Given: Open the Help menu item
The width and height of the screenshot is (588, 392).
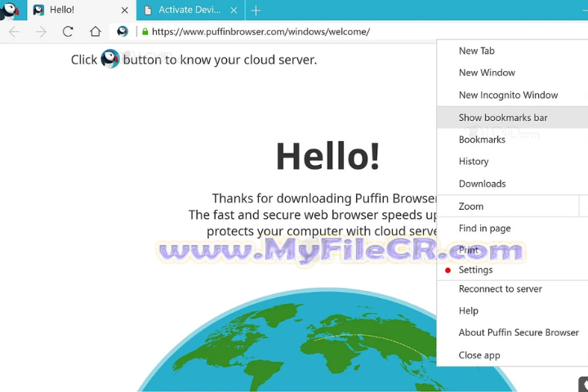Looking at the screenshot, I should tap(512, 310).
